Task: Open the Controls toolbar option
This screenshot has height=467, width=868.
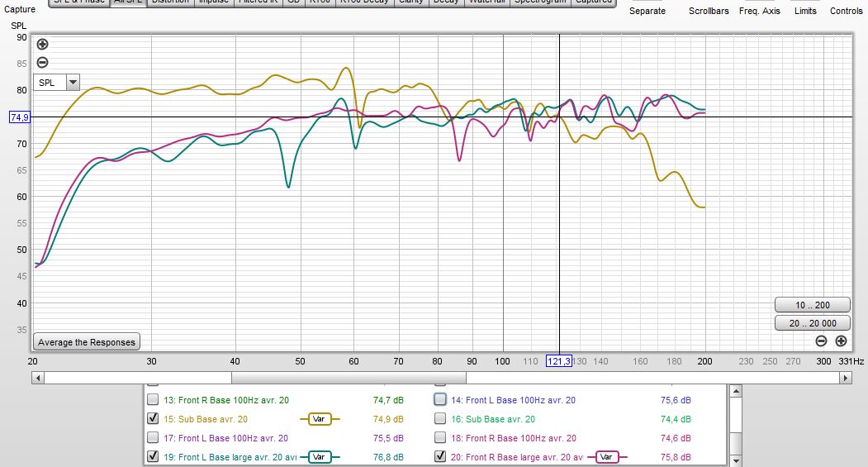Action: [846, 11]
